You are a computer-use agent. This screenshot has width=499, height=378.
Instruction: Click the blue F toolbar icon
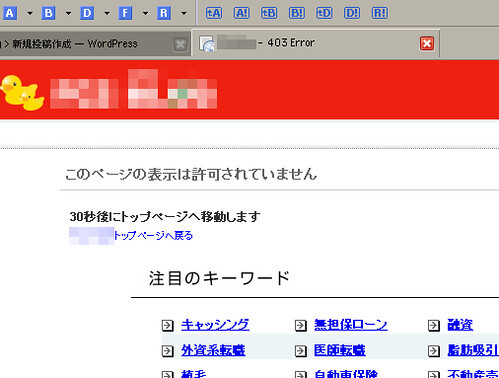(125, 13)
